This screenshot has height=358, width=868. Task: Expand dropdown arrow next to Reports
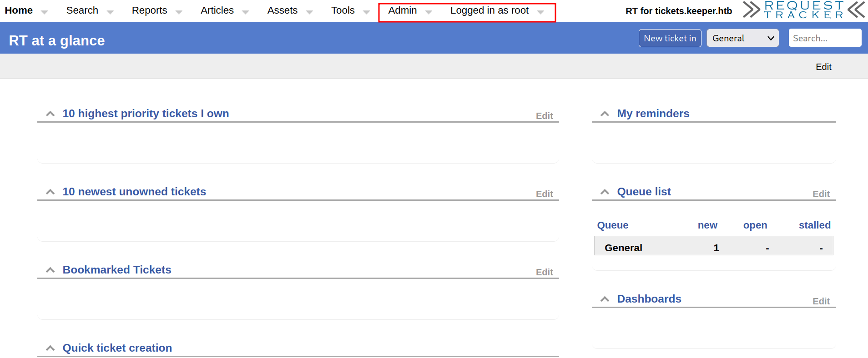coord(179,12)
